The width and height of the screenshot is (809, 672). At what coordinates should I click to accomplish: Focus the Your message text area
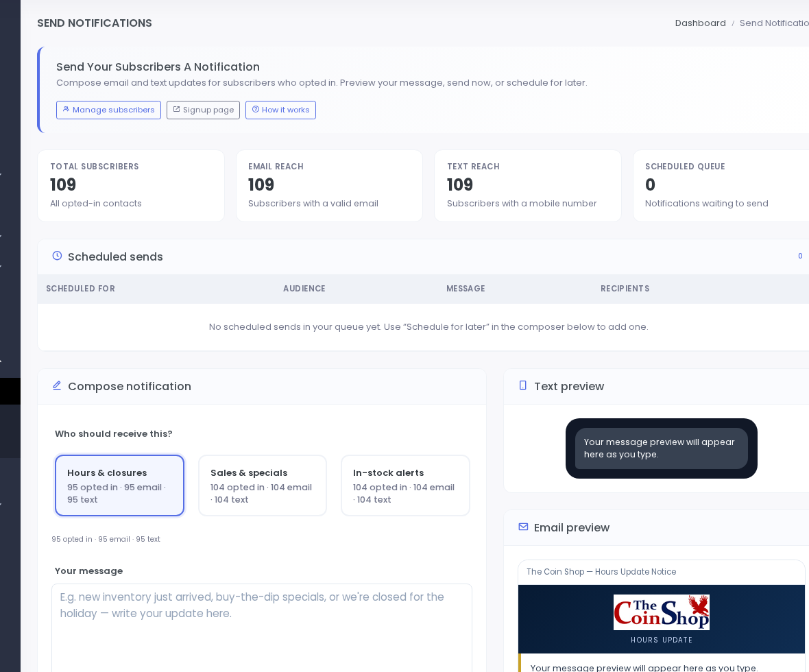coord(262,627)
